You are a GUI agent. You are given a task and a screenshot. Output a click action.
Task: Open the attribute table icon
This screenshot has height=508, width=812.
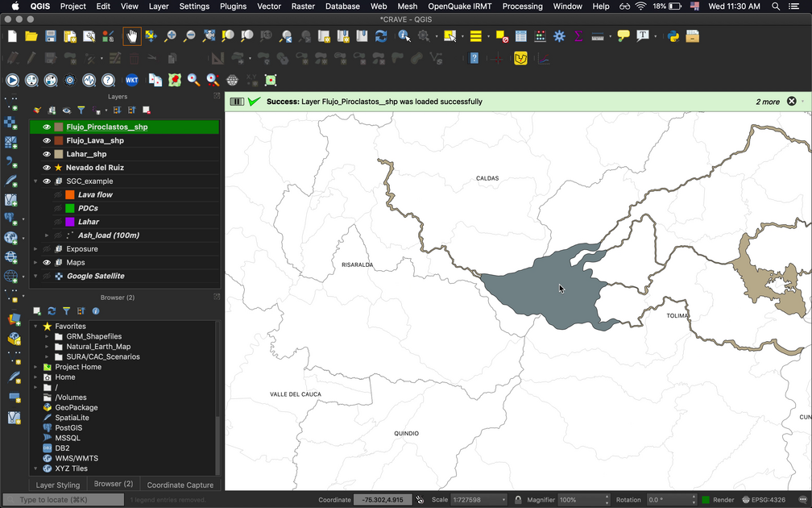coord(521,36)
